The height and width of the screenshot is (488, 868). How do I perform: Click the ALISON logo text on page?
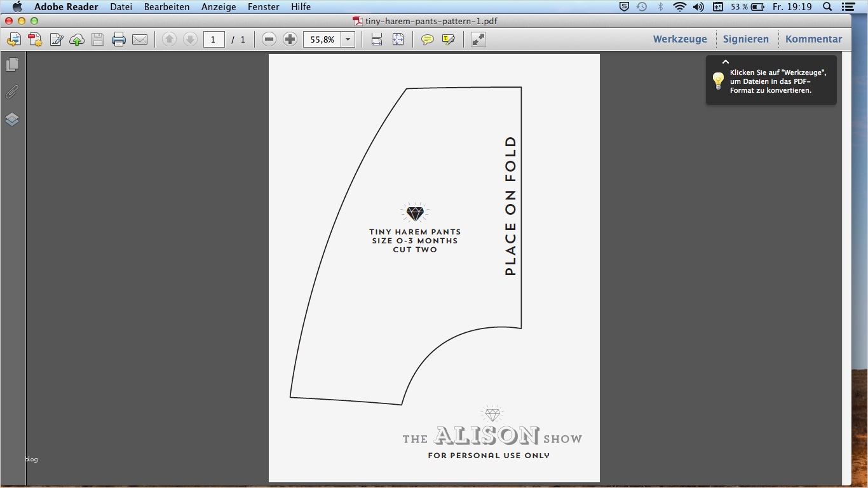click(x=487, y=436)
